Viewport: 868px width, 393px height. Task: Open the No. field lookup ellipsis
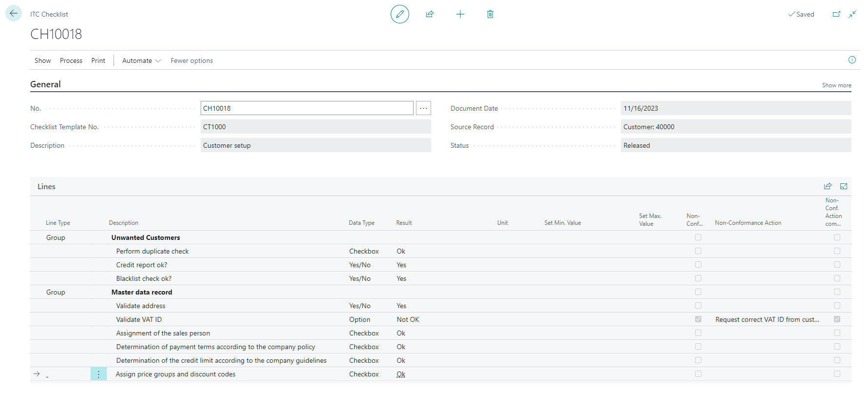423,108
